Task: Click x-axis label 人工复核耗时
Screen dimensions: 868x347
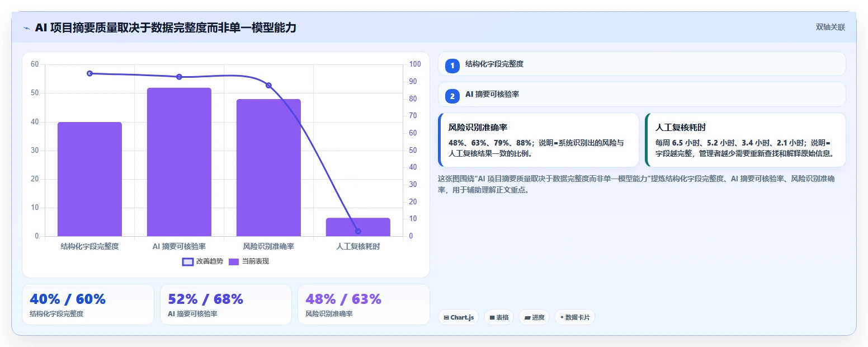Action: [358, 246]
